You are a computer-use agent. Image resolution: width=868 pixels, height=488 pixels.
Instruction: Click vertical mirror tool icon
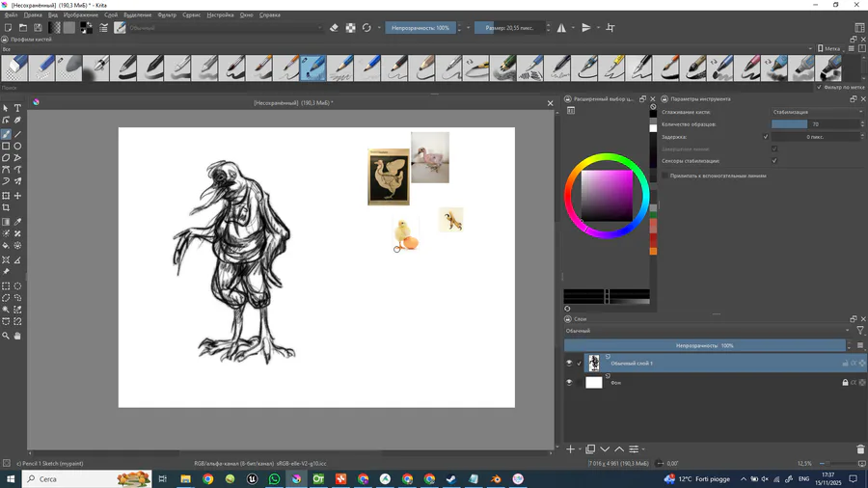point(586,28)
